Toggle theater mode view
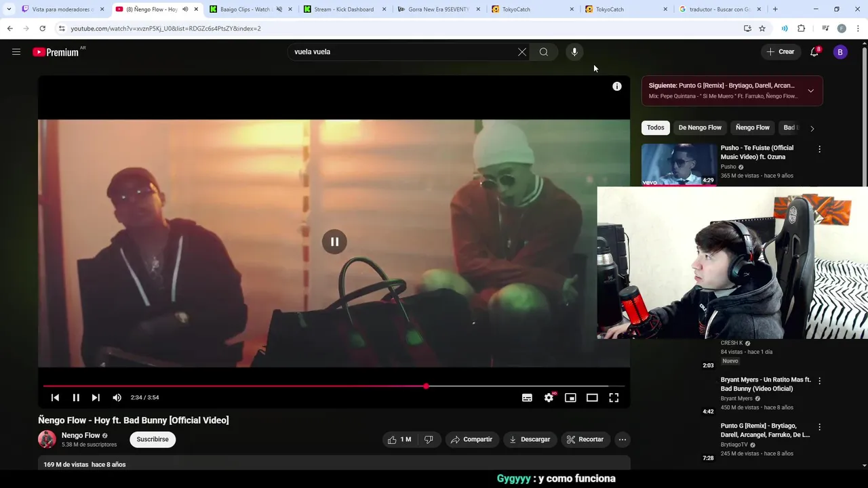This screenshot has height=488, width=868. tap(592, 398)
